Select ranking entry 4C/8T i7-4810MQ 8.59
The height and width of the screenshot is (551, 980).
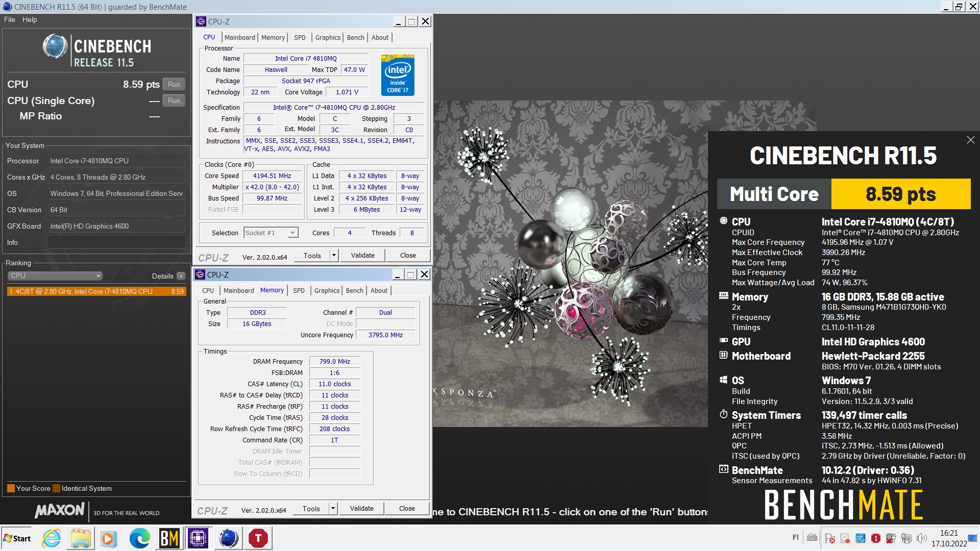pos(96,291)
